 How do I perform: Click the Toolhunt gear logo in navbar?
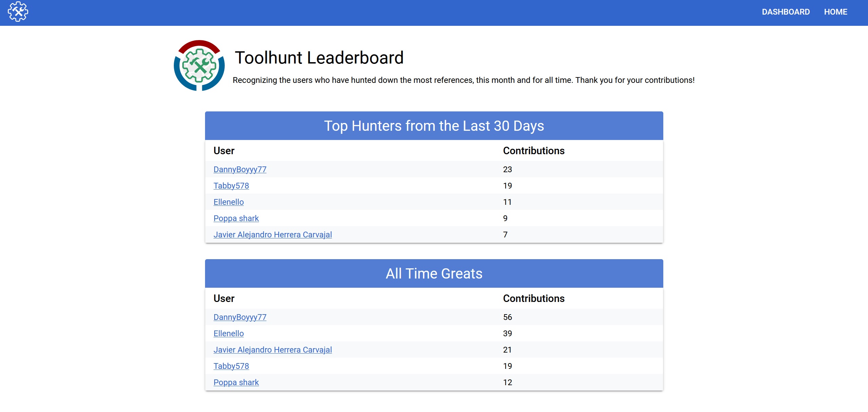18,12
